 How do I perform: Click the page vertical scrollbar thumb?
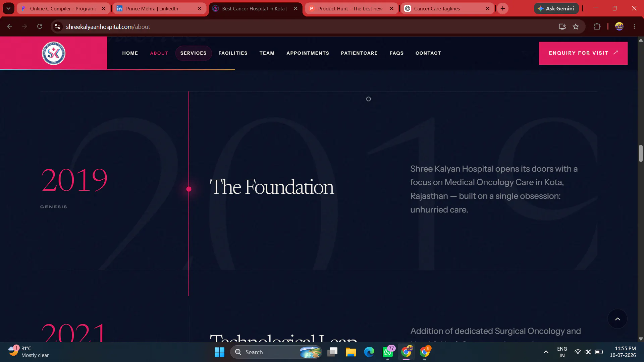click(641, 153)
